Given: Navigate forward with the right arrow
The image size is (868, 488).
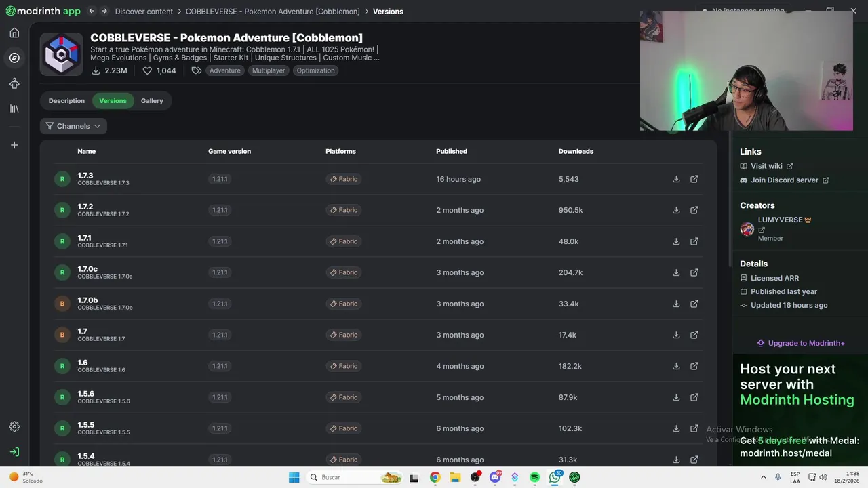Looking at the screenshot, I should [x=104, y=11].
